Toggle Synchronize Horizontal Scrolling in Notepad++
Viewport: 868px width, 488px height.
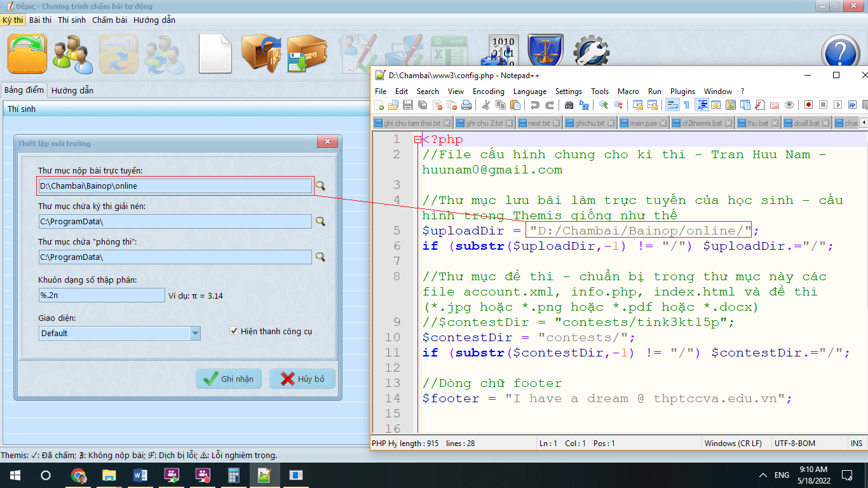[652, 105]
